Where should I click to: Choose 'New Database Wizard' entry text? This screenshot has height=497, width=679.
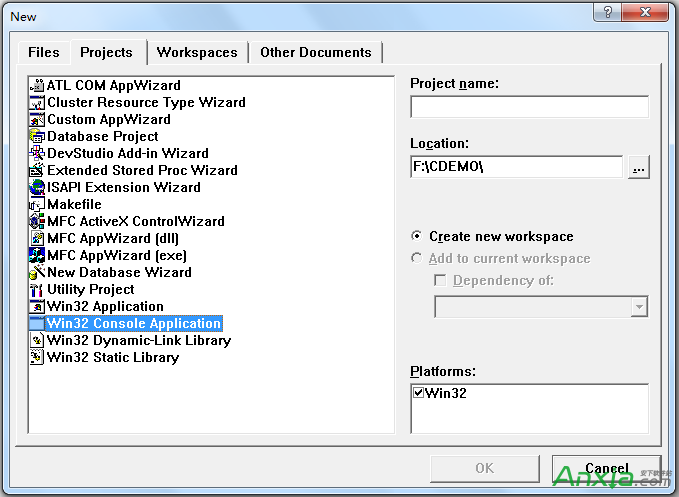119,272
